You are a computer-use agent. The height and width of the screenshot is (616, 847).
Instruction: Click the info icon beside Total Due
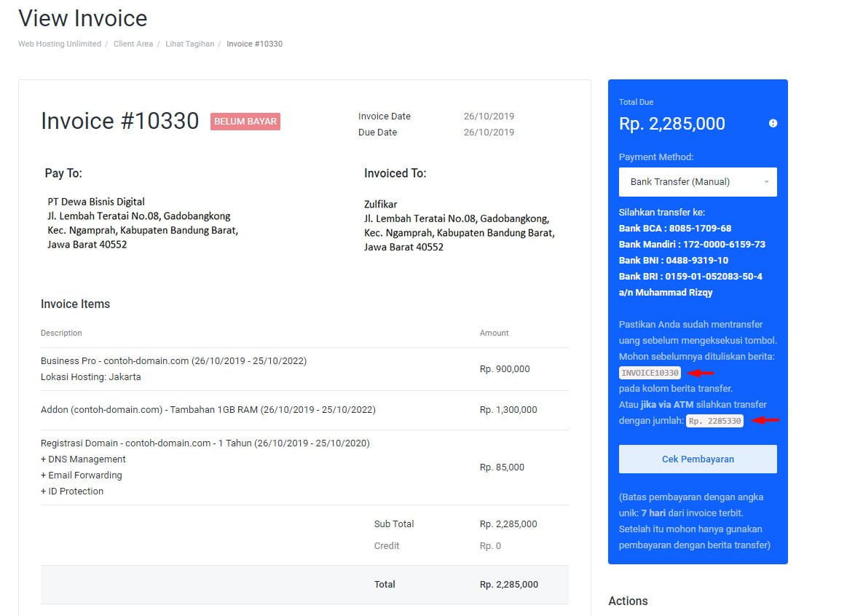773,124
